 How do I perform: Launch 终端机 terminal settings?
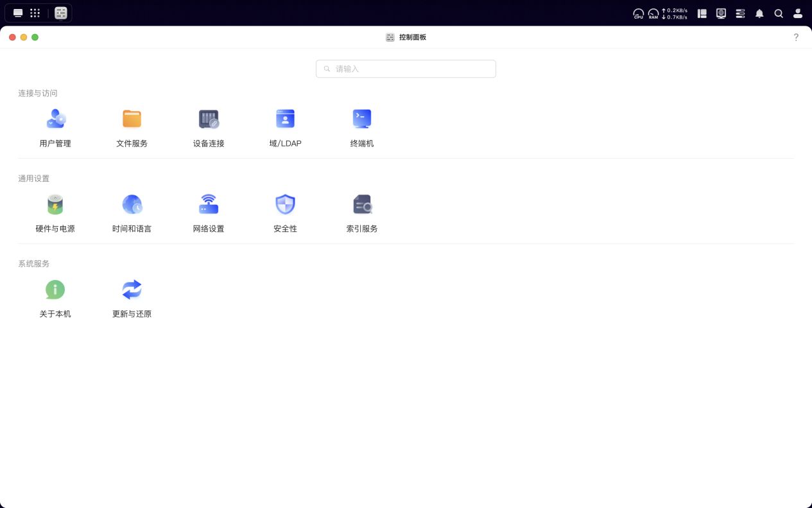pyautogui.click(x=362, y=128)
